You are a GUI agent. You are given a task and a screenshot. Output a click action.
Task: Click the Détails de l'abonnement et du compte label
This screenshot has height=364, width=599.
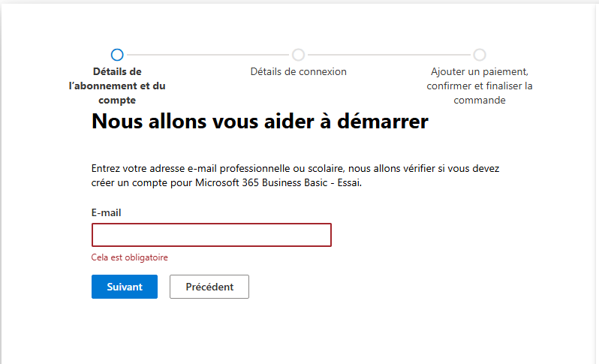point(117,86)
